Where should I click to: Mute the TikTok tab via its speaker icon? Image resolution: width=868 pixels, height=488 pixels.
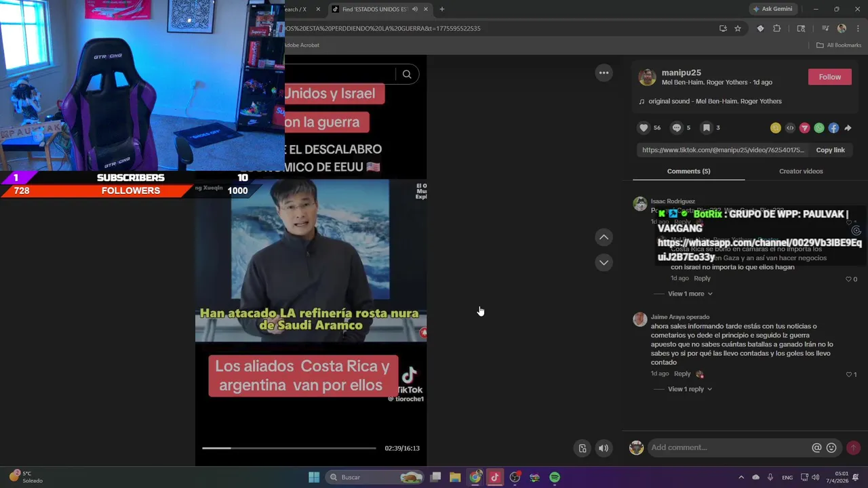pyautogui.click(x=414, y=9)
